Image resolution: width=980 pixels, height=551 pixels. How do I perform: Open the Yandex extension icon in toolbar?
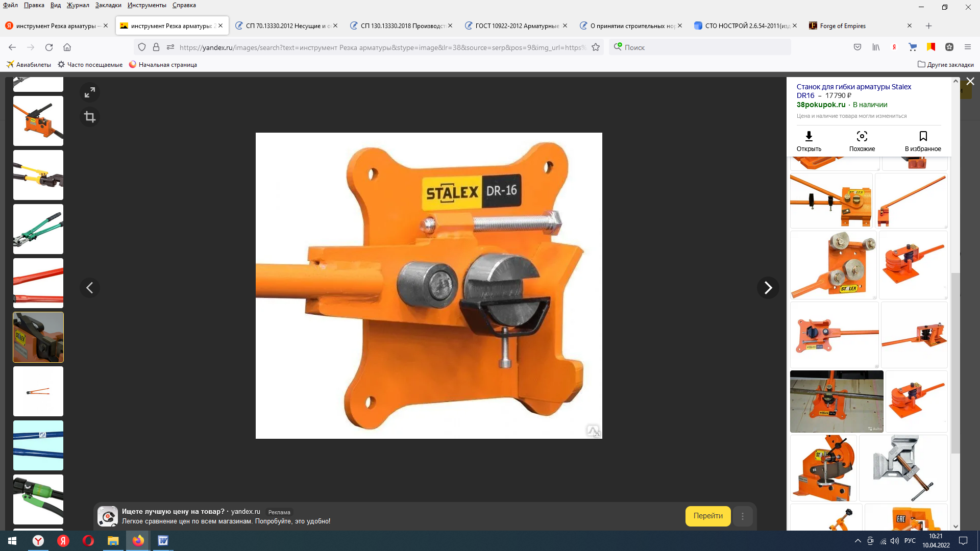click(x=894, y=47)
